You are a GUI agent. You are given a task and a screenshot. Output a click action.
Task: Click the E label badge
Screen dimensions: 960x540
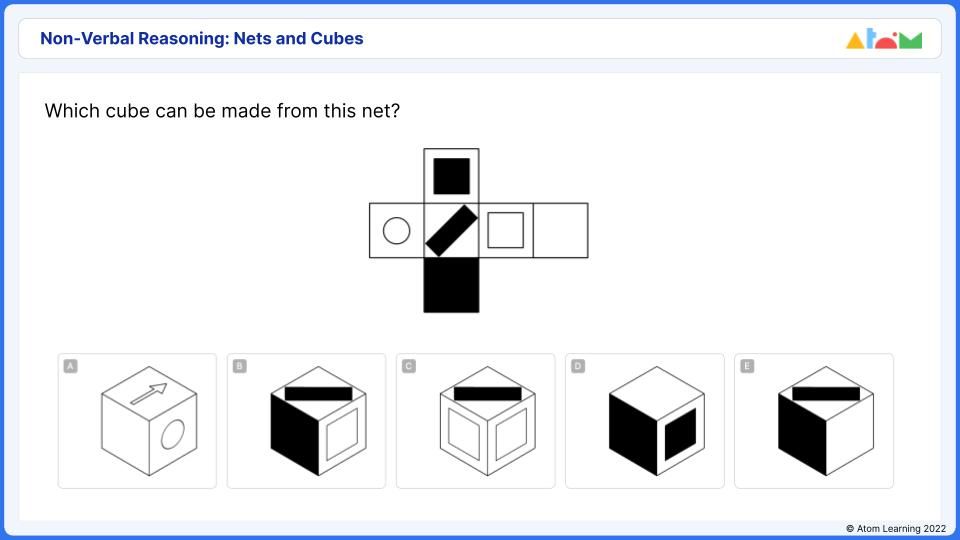(x=747, y=366)
